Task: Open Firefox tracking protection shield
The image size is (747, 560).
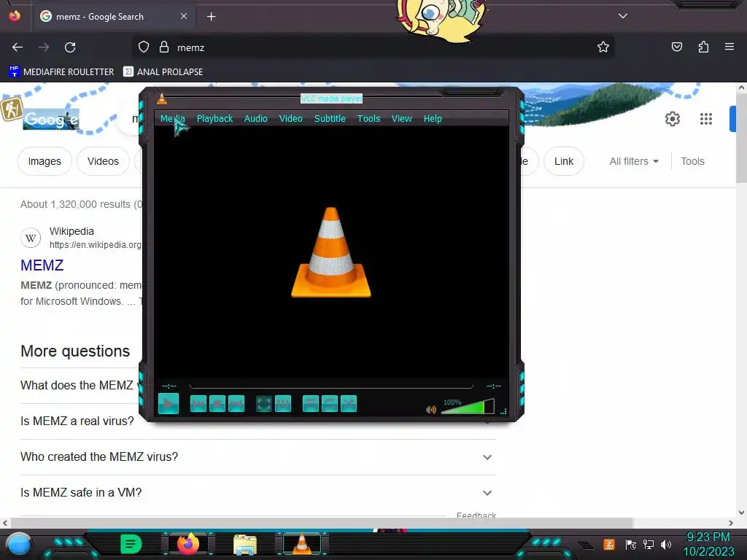Action: pyautogui.click(x=144, y=47)
